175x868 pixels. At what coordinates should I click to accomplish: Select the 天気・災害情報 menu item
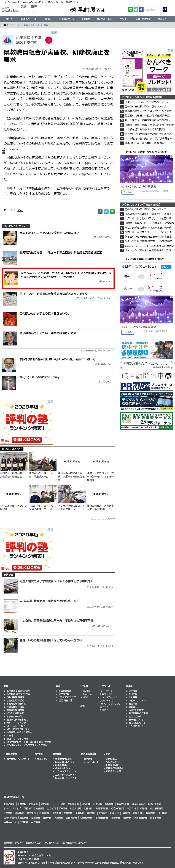click(143, 19)
